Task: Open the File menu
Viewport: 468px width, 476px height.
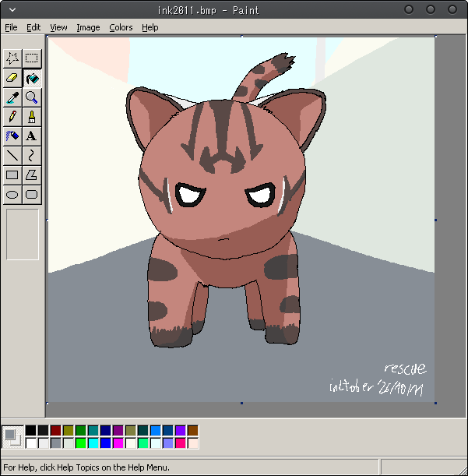Action: pyautogui.click(x=11, y=27)
